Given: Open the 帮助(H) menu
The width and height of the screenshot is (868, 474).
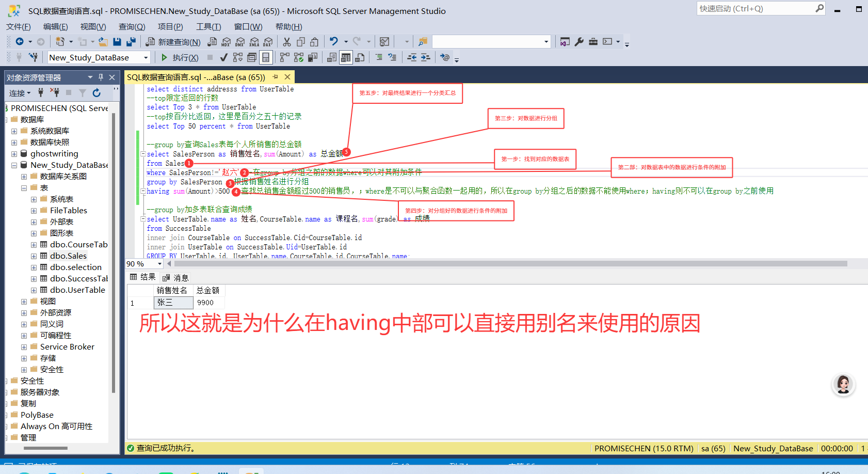Looking at the screenshot, I should pos(289,27).
